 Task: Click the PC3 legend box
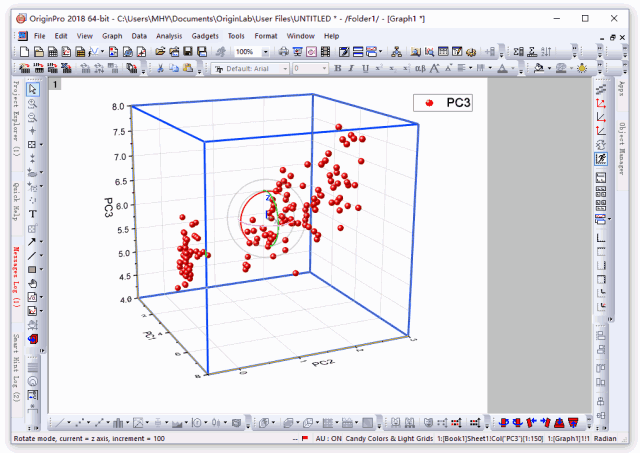[443, 103]
